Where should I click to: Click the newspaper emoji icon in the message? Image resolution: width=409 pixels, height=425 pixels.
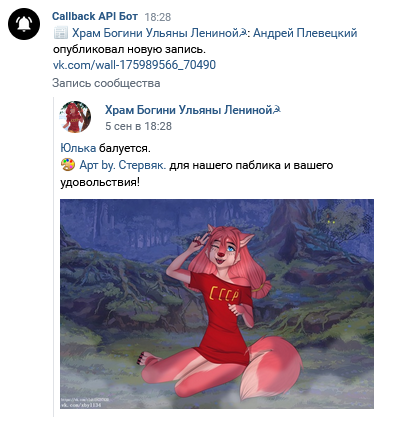61,33
